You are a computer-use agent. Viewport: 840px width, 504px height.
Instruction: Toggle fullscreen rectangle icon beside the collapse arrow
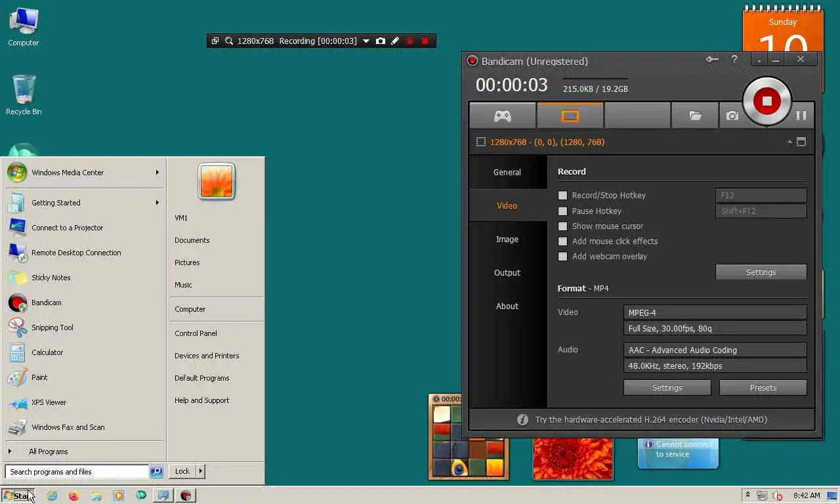(x=801, y=142)
